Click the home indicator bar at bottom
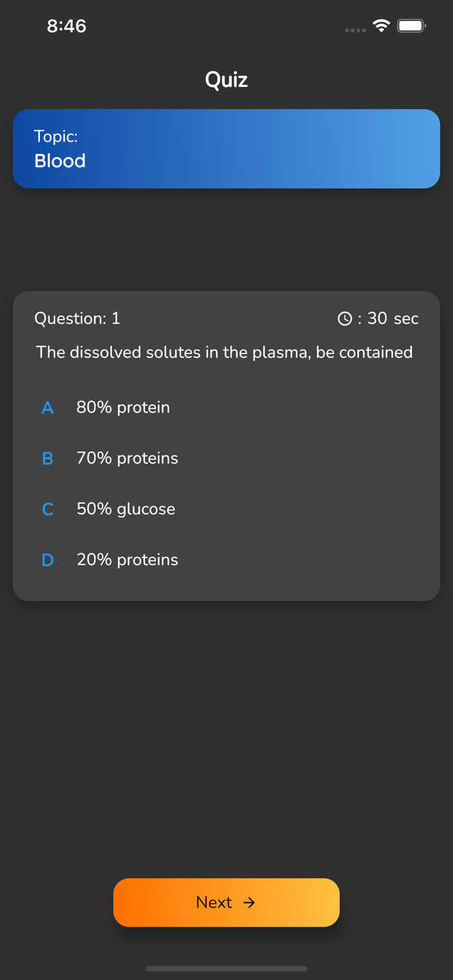Viewport: 453px width, 980px height. pyautogui.click(x=226, y=969)
